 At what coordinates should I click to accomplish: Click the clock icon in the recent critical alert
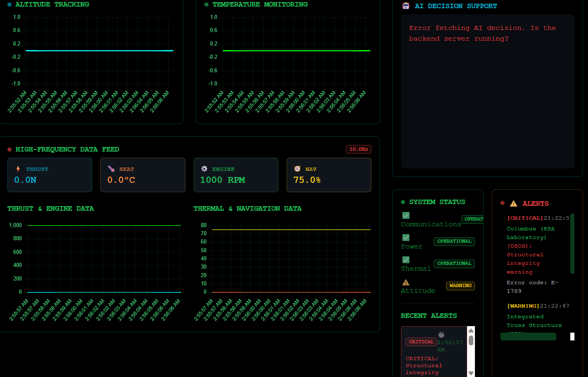point(441,335)
